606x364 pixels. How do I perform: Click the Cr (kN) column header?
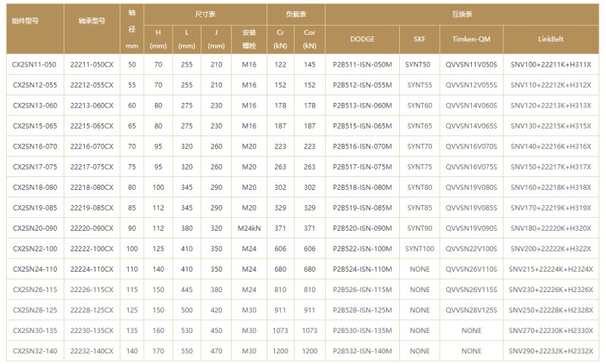[x=280, y=39]
